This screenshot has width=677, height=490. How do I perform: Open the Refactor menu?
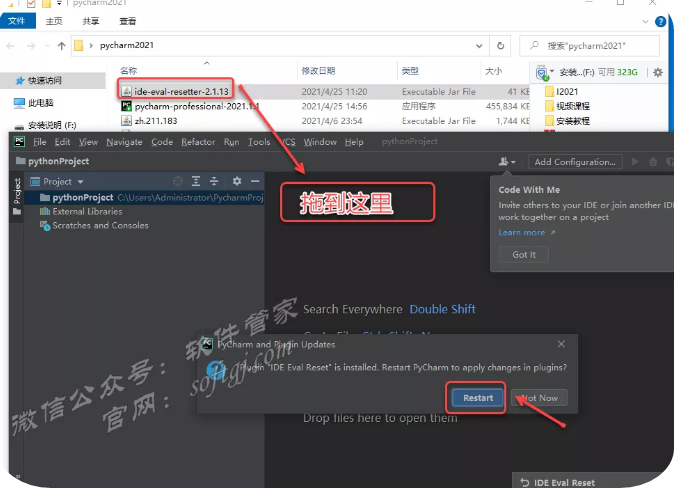[x=198, y=142]
